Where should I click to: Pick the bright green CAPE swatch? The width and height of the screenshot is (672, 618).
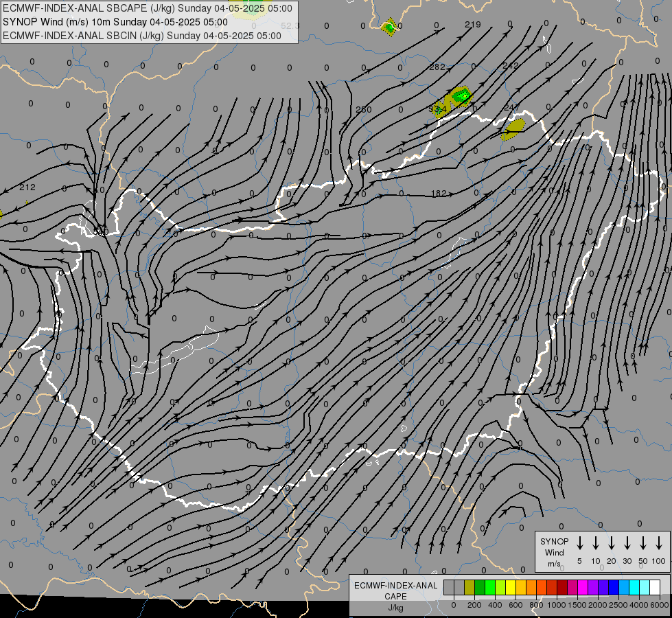pos(490,587)
